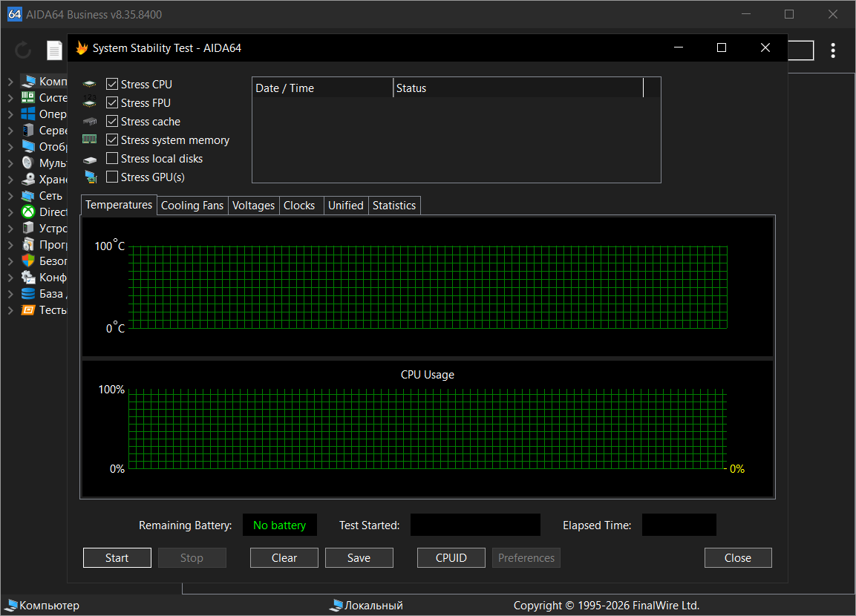This screenshot has width=856, height=616.
Task: Expand the Тесты tree node arrow
Action: point(10,310)
